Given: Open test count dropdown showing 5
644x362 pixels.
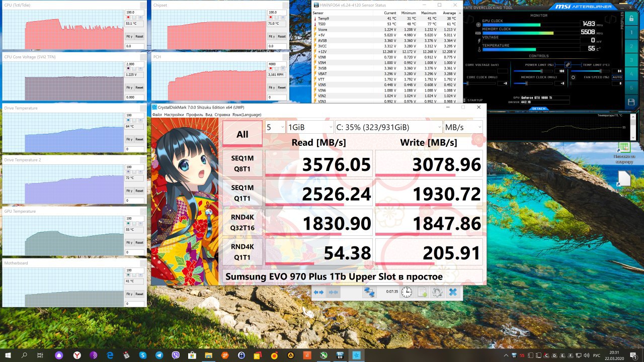Looking at the screenshot, I should 275,127.
